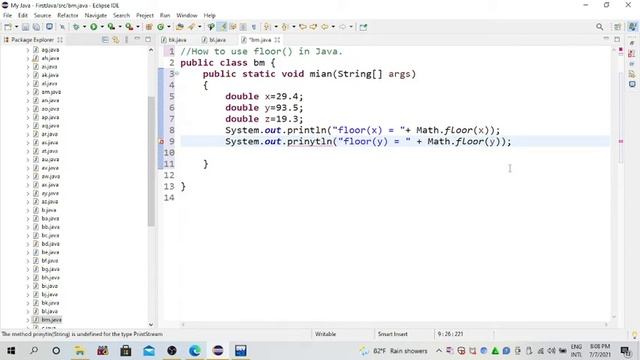This screenshot has width=640, height=360.
Task: Click the External Tools run icon
Action: pos(129,27)
